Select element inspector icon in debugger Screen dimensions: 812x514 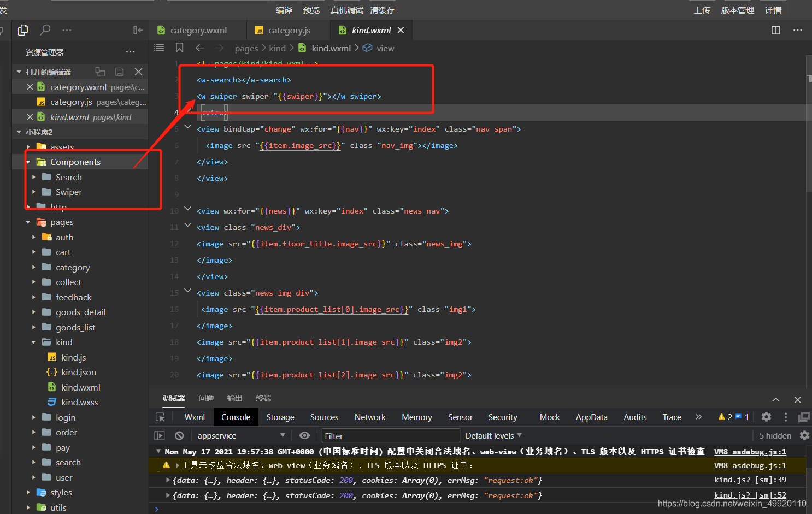[x=160, y=417]
